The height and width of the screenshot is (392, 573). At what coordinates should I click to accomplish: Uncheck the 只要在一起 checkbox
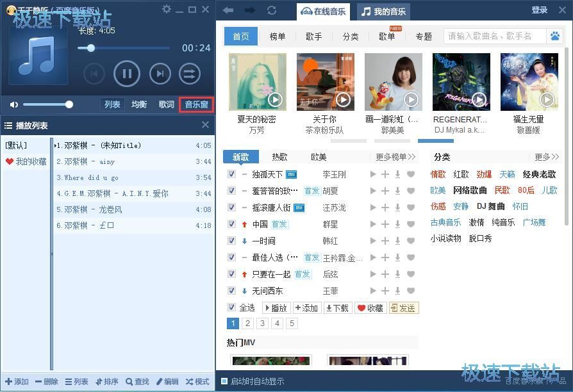(231, 274)
